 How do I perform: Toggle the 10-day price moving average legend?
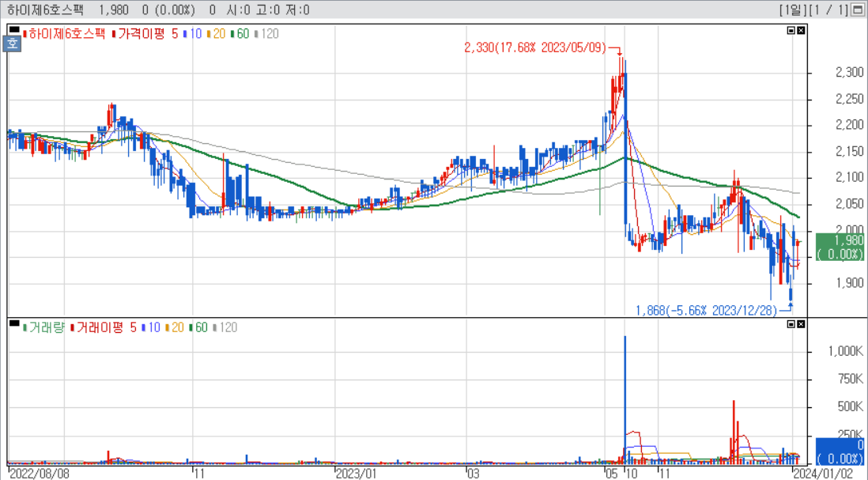pyautogui.click(x=193, y=34)
